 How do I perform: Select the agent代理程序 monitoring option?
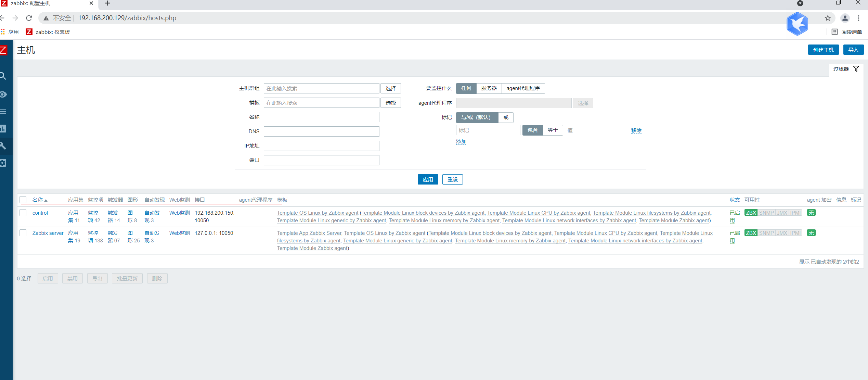[523, 88]
